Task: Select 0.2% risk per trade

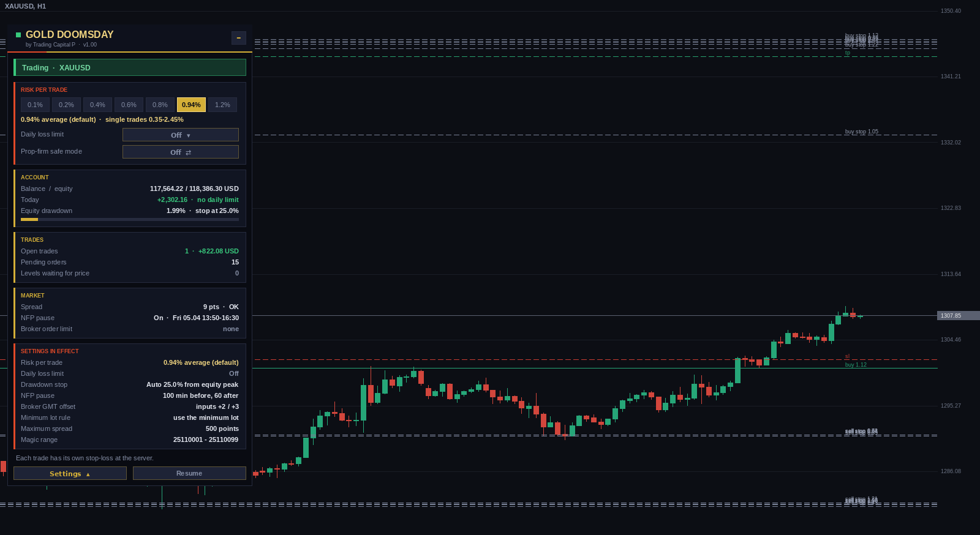Action: coord(67,105)
